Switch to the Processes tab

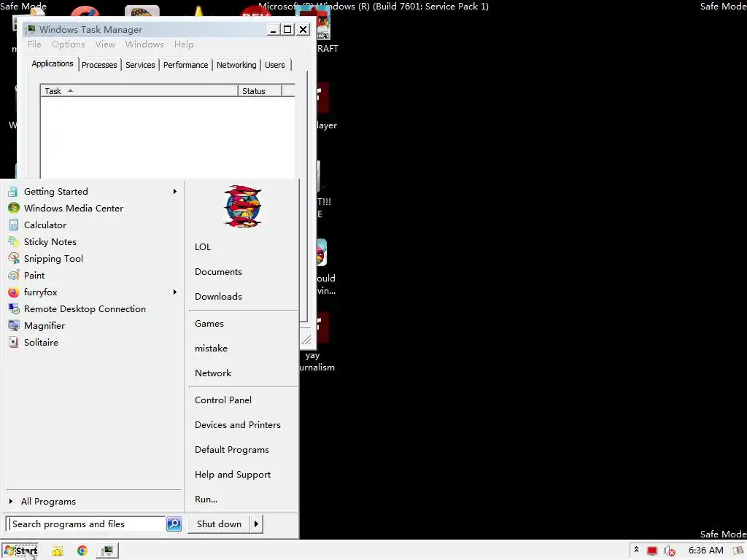(99, 65)
